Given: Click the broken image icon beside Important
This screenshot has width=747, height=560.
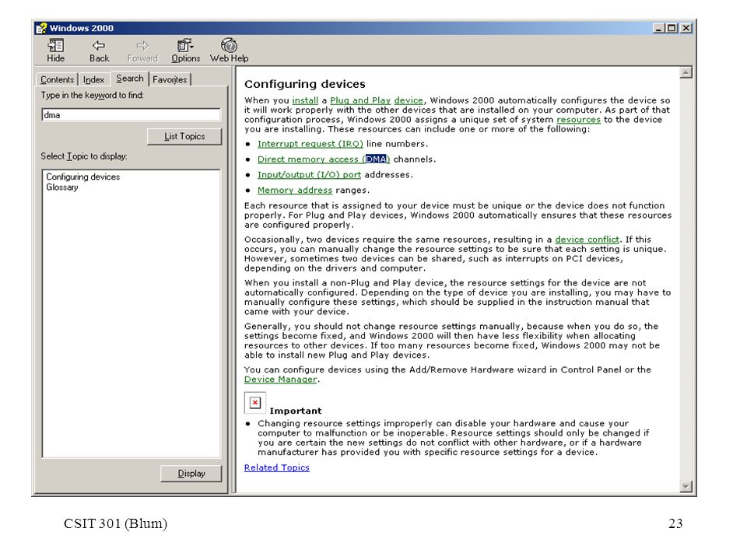Looking at the screenshot, I should [x=255, y=403].
